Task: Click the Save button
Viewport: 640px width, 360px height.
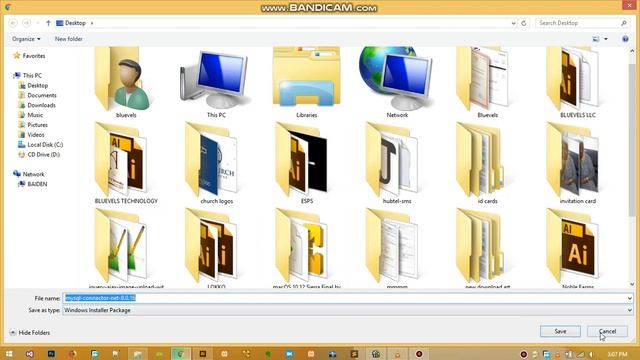Action: point(560,331)
